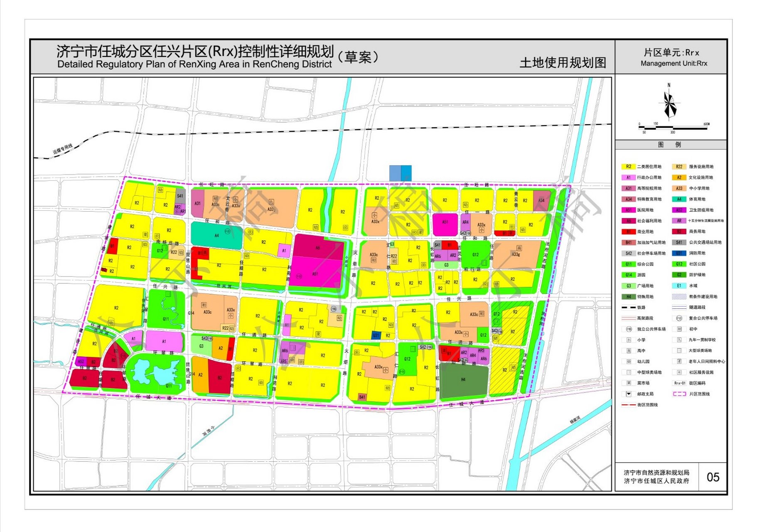Click the English 'Detailed Regulatory Plan' subtitle
Image resolution: width=757 pixels, height=532 pixels.
194,64
